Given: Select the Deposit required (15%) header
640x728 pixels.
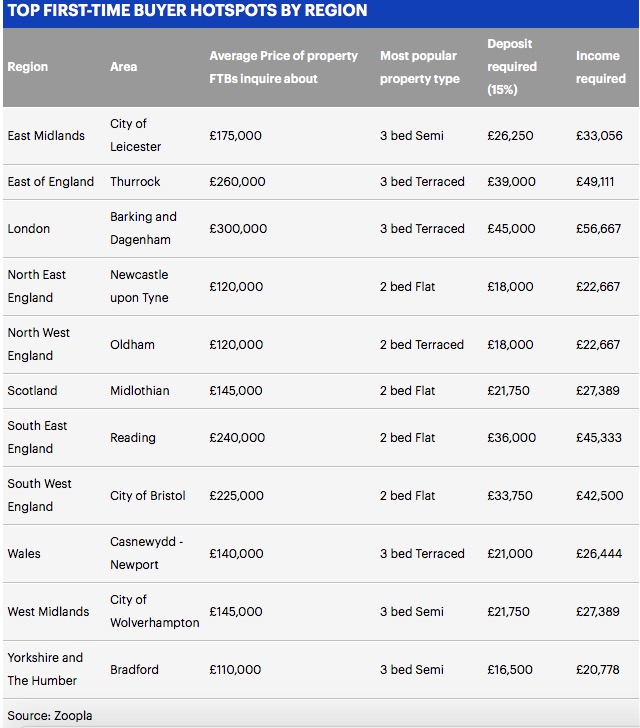Looking at the screenshot, I should (x=512, y=67).
